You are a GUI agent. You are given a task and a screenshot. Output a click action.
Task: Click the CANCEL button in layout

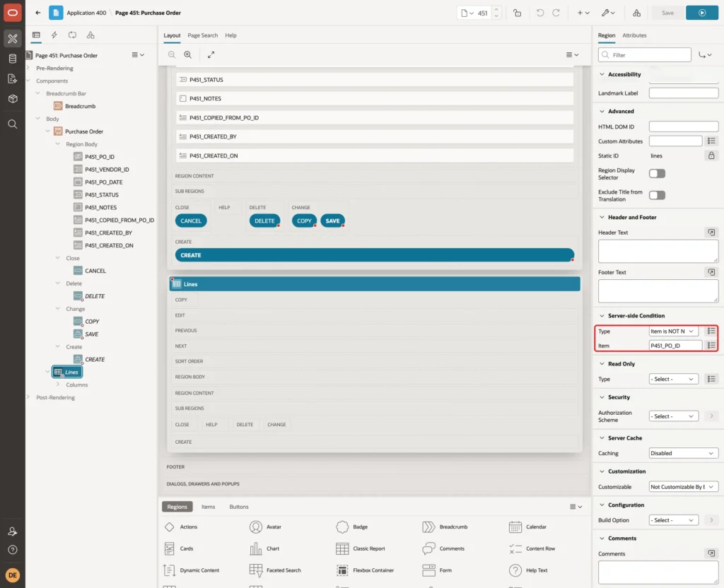click(191, 221)
